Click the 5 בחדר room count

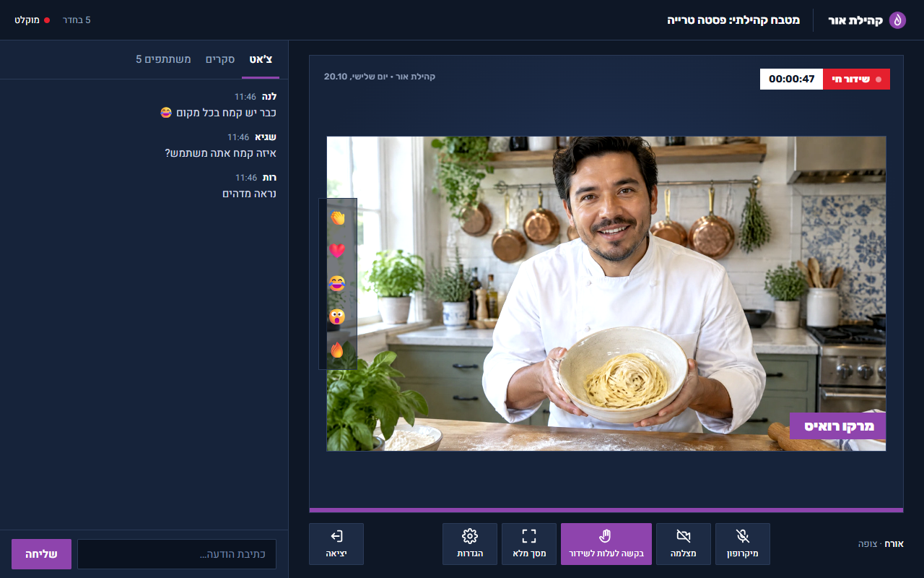click(77, 20)
